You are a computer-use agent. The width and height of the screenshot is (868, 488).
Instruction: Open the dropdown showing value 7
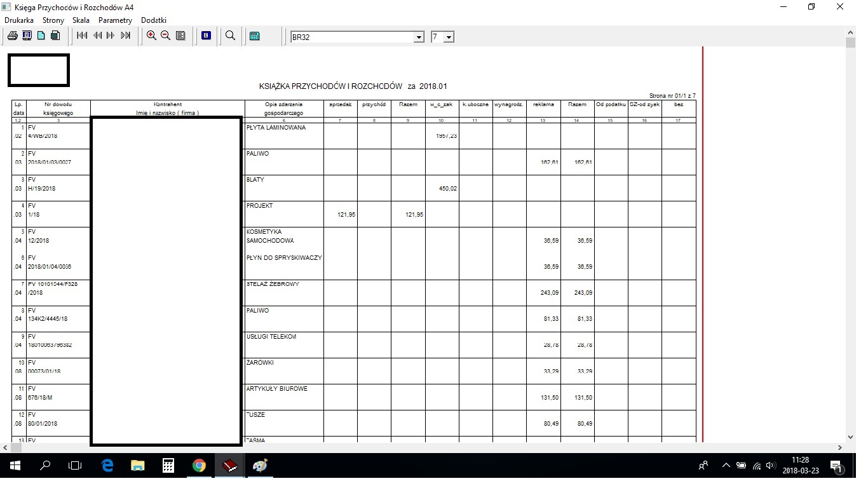[449, 37]
